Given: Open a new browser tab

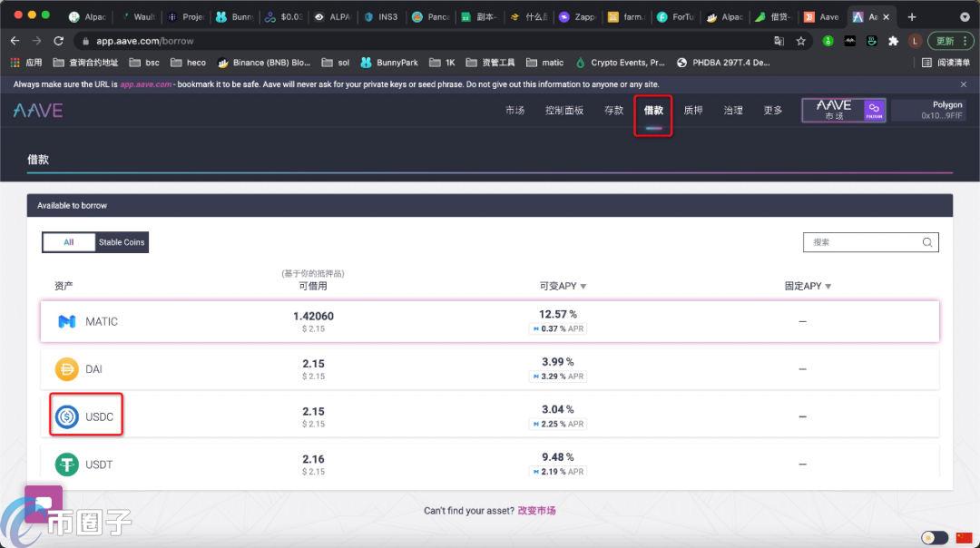Looking at the screenshot, I should (x=912, y=17).
